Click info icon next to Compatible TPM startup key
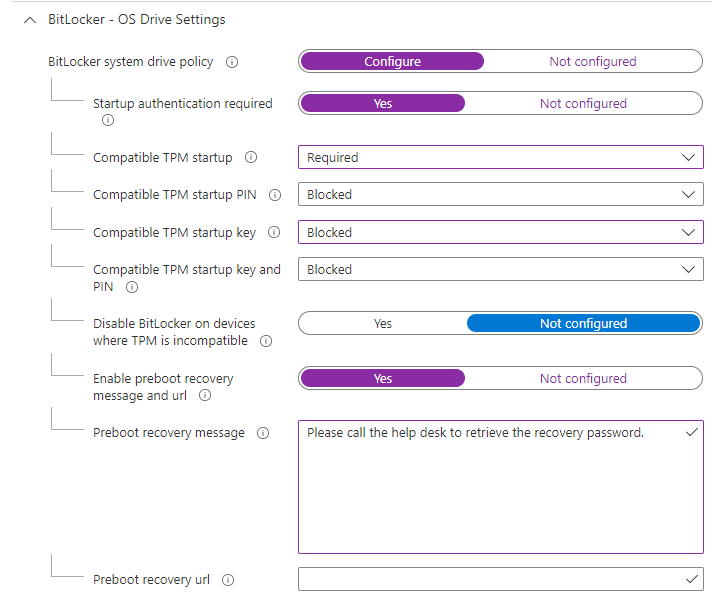This screenshot has height=598, width=713. pos(274,232)
